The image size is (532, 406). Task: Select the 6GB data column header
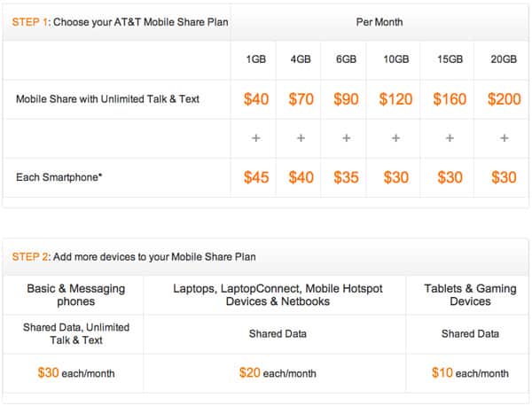click(x=346, y=59)
